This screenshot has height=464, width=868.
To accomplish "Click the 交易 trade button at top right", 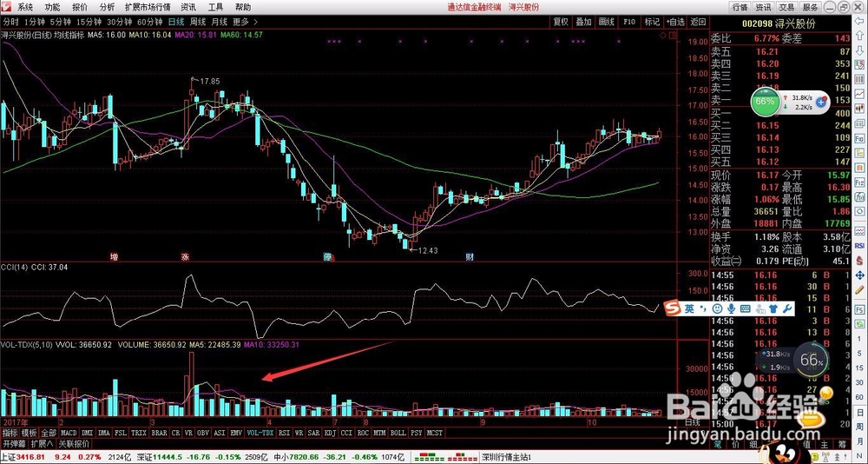I will coord(786,7).
